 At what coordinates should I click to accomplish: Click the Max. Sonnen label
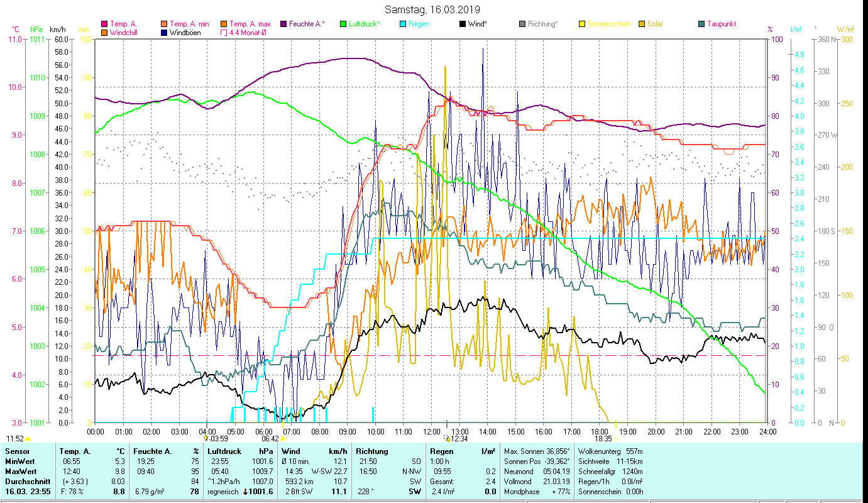524,451
